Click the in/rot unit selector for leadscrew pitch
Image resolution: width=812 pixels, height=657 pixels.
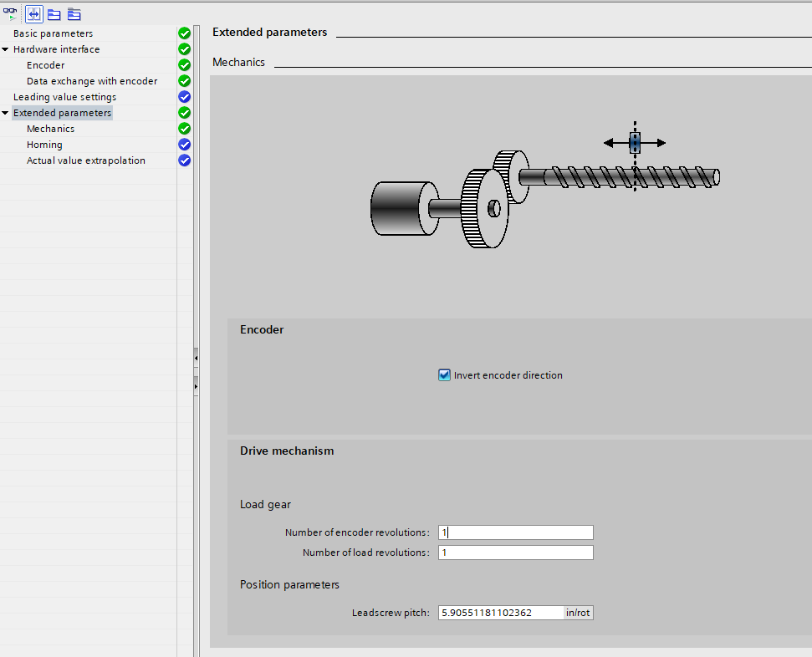579,613
